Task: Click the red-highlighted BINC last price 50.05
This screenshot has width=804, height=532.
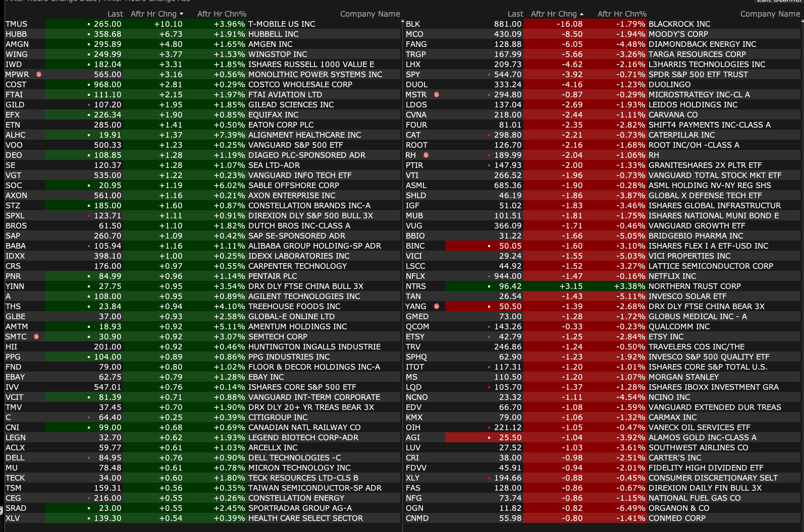Action: click(510, 246)
